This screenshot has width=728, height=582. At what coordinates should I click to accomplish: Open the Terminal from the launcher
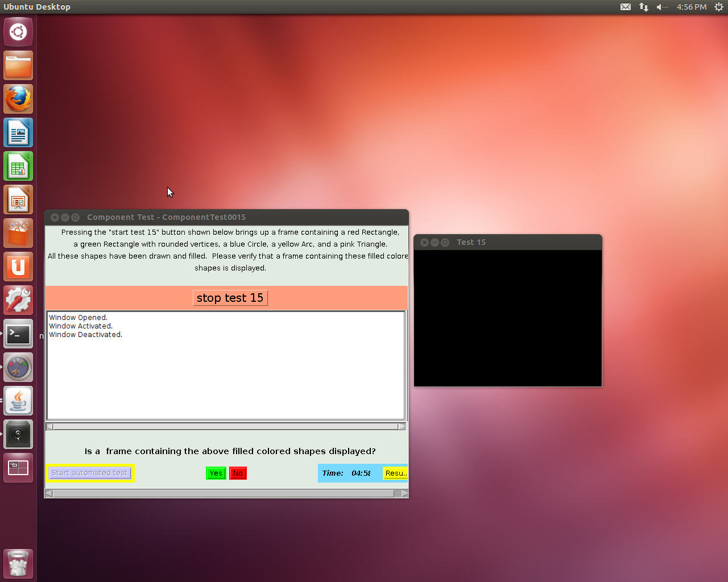[18, 334]
